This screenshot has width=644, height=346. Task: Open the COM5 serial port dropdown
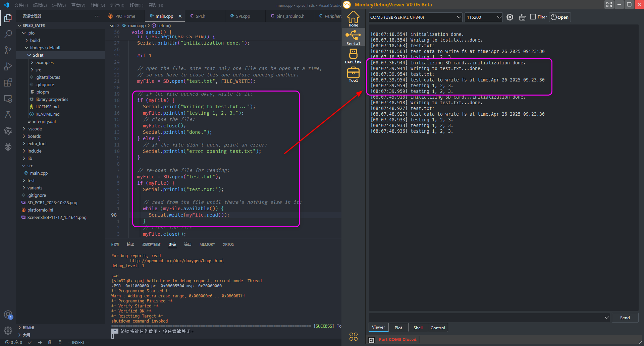tap(416, 17)
